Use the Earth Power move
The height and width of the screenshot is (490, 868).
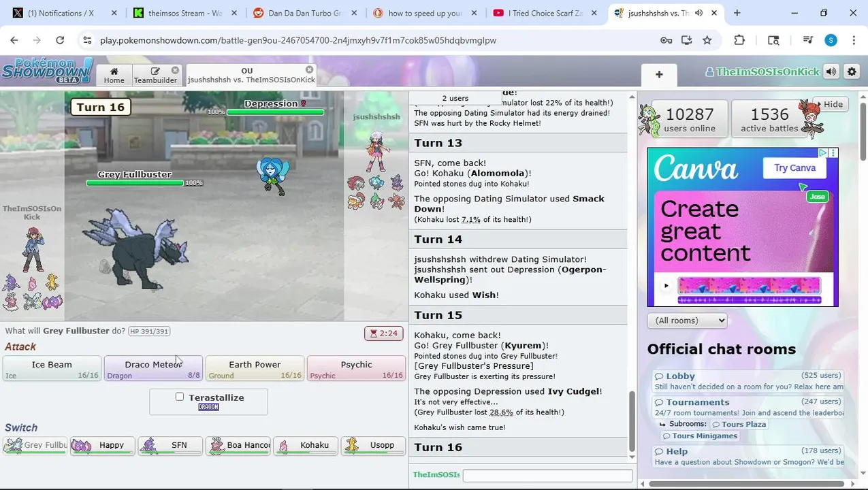(x=255, y=368)
